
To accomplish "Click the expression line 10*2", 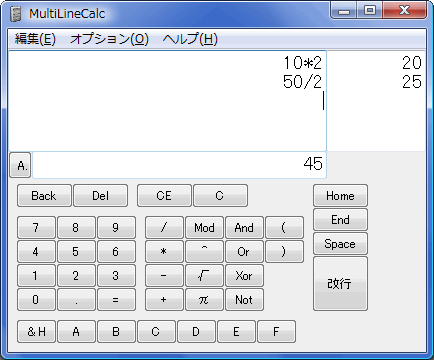I will pyautogui.click(x=303, y=63).
